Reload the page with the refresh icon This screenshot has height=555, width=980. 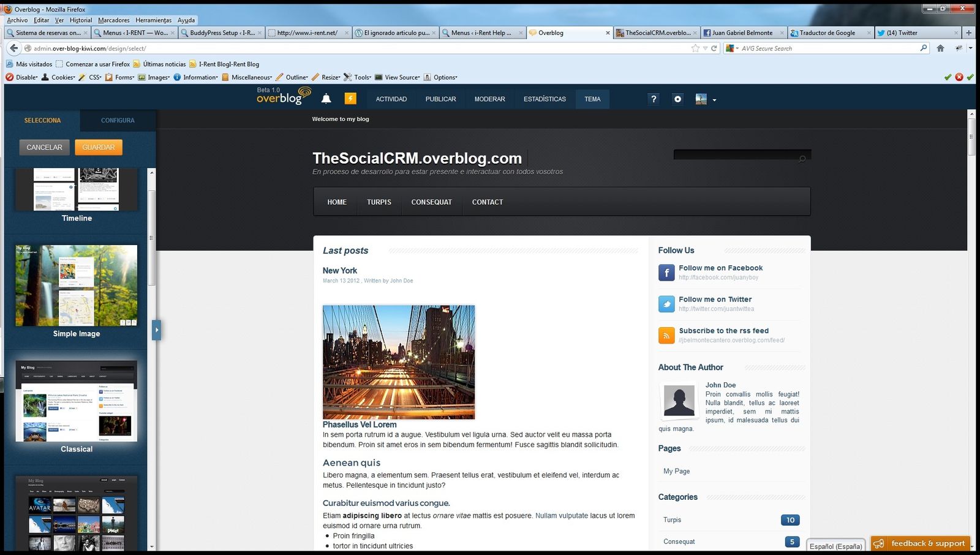pos(714,48)
